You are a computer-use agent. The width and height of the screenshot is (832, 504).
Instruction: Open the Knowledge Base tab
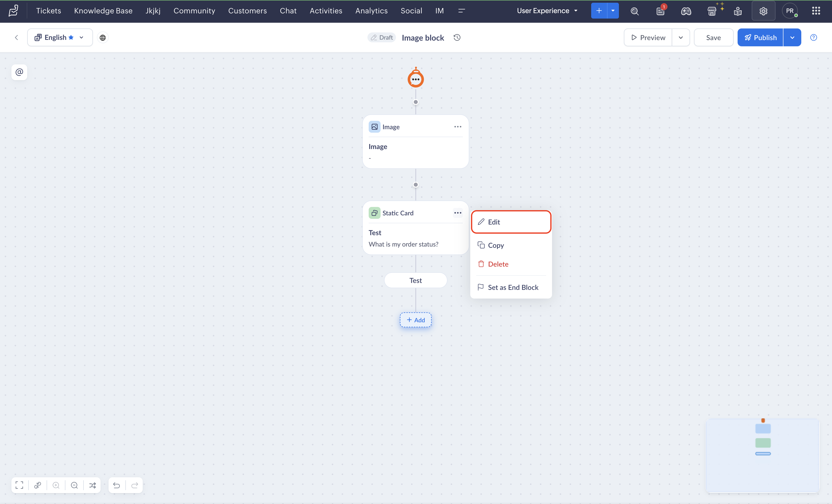tap(103, 11)
